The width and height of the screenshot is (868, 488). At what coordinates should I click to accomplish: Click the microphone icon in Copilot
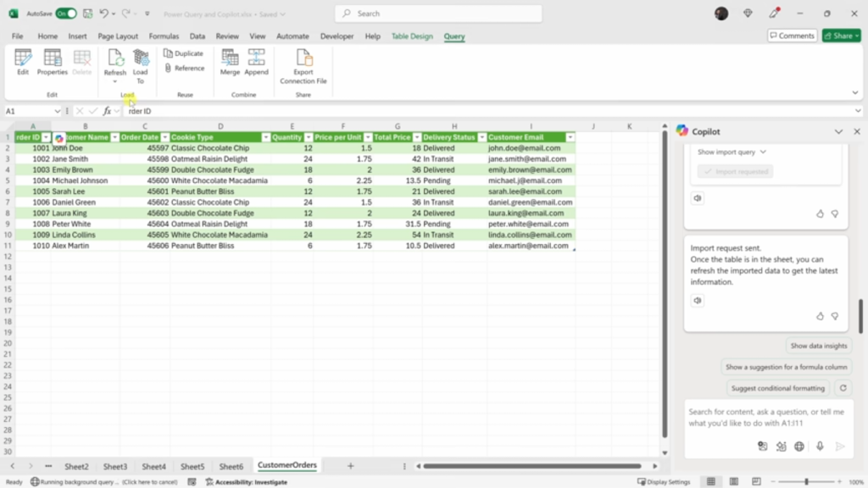pos(820,446)
